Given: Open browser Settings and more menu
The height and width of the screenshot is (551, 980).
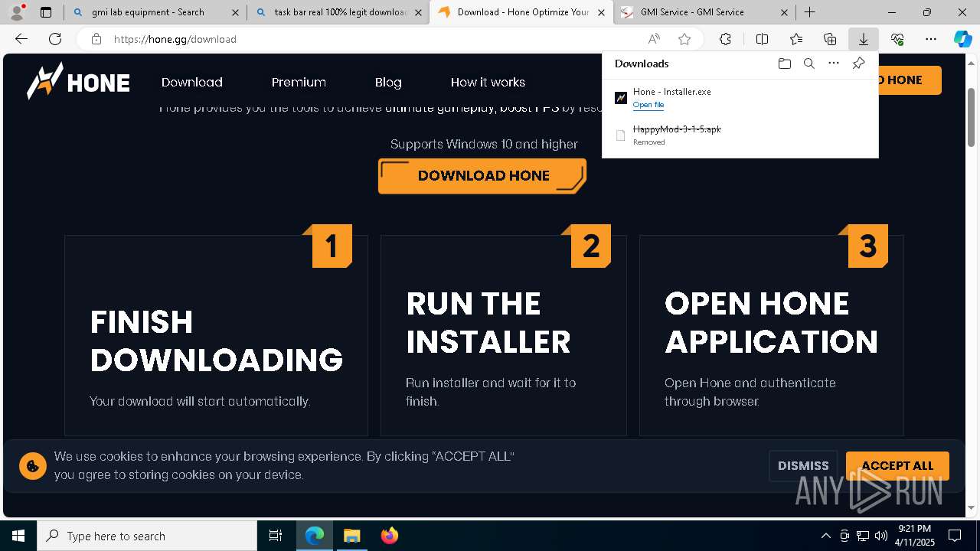Looking at the screenshot, I should pos(930,39).
